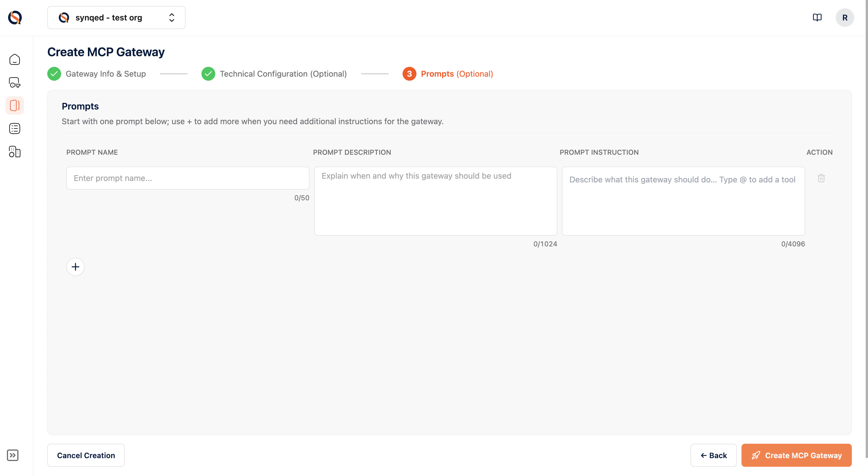Expand the collapsed sidebar with the chevron button
Screen dimensions: 868x476
13,456
